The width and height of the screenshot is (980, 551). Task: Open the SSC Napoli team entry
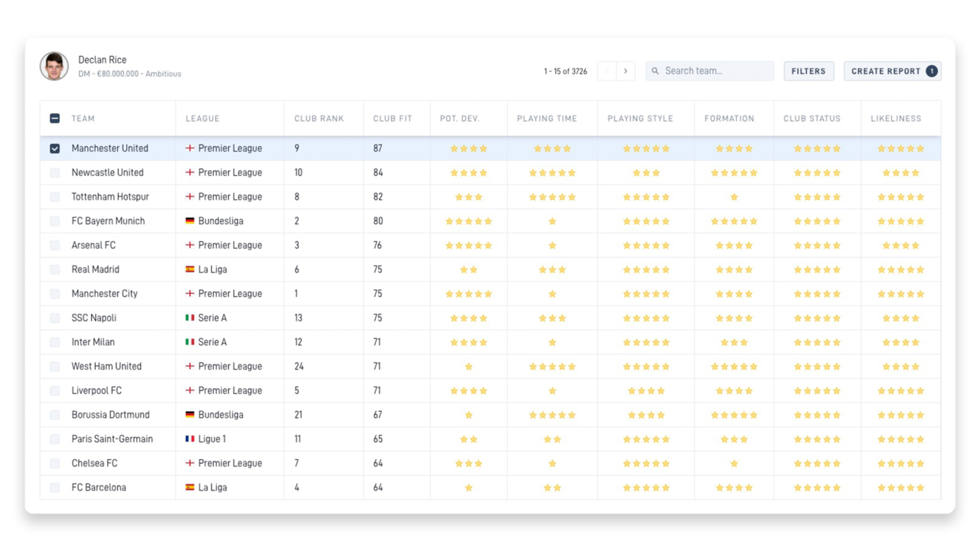tap(93, 318)
